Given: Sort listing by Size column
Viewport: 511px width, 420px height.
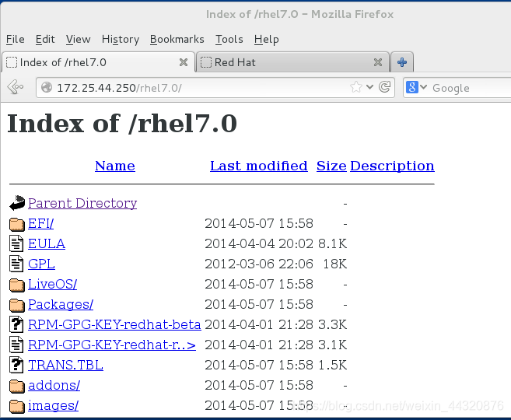Looking at the screenshot, I should pyautogui.click(x=331, y=166).
